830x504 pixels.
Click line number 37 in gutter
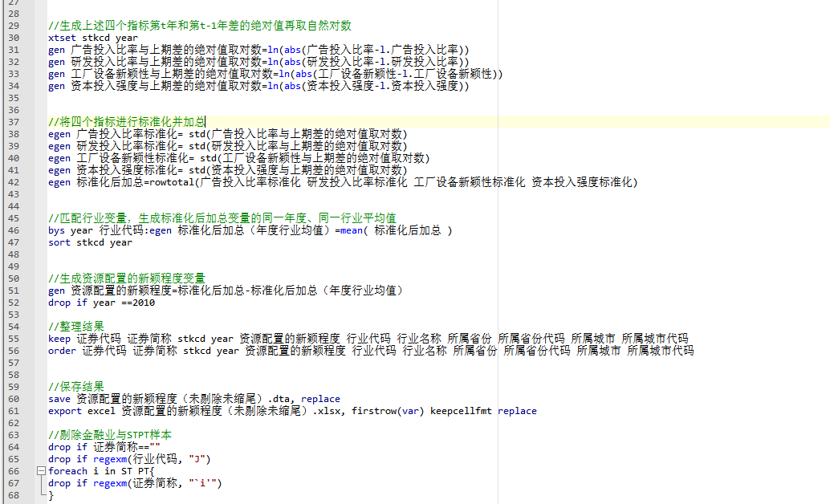point(14,122)
